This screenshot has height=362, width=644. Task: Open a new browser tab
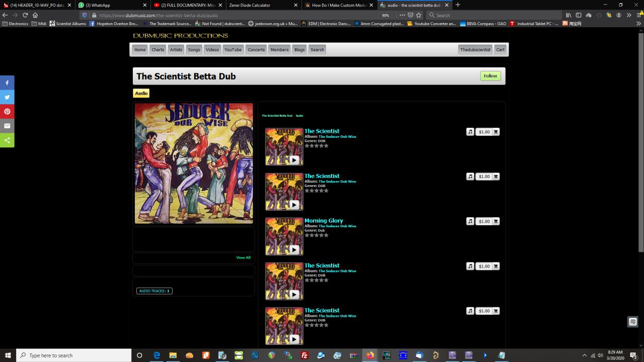tap(458, 5)
